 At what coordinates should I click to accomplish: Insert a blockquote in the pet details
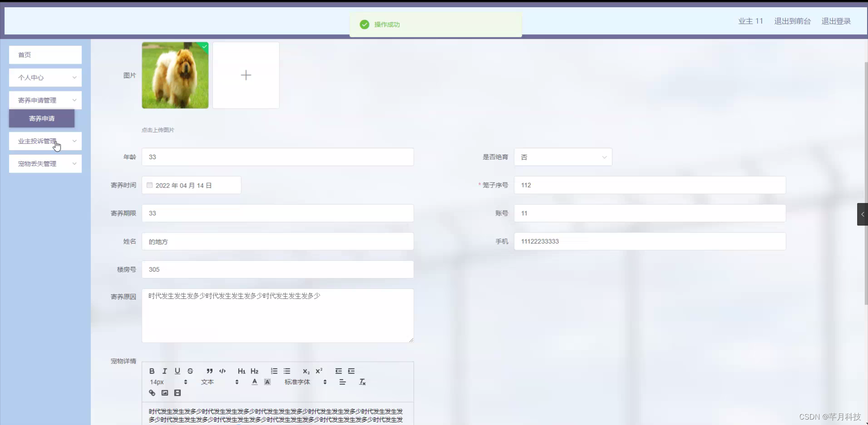pos(209,371)
